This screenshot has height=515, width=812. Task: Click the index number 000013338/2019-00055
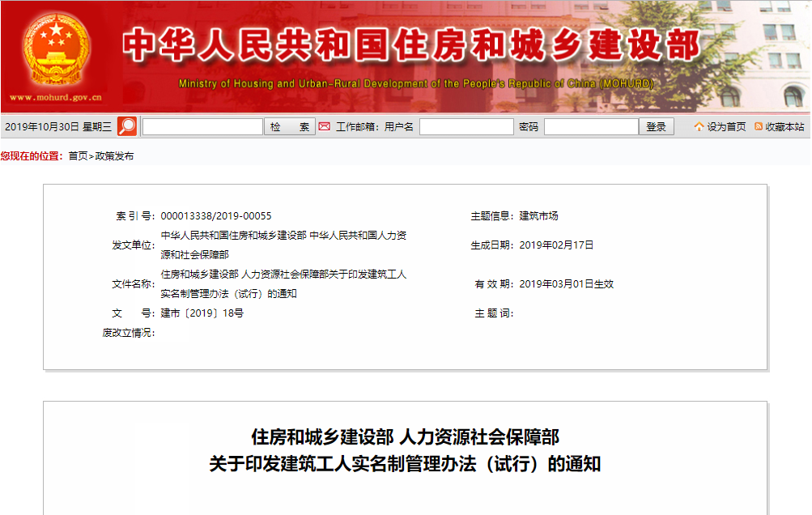216,216
